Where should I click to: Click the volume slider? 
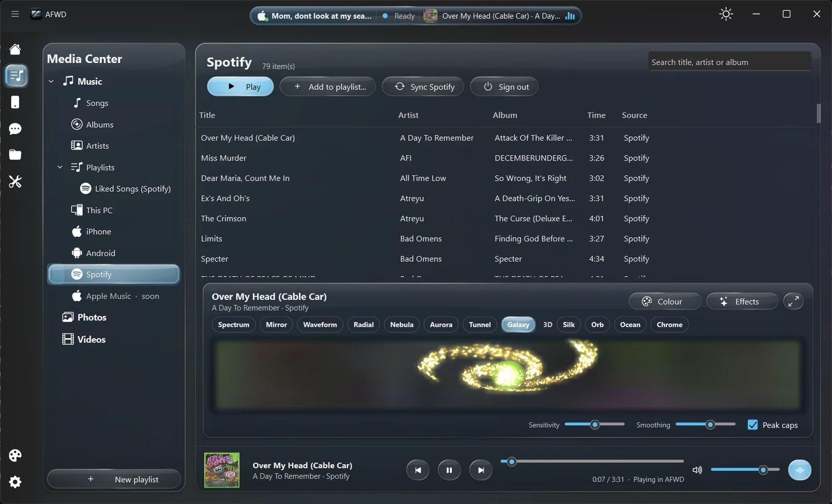745,470
